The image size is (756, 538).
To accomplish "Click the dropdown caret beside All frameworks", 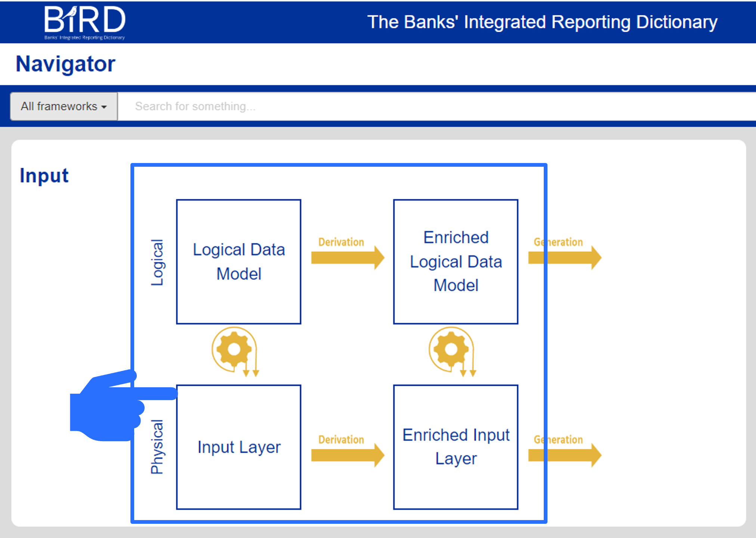I will (104, 107).
